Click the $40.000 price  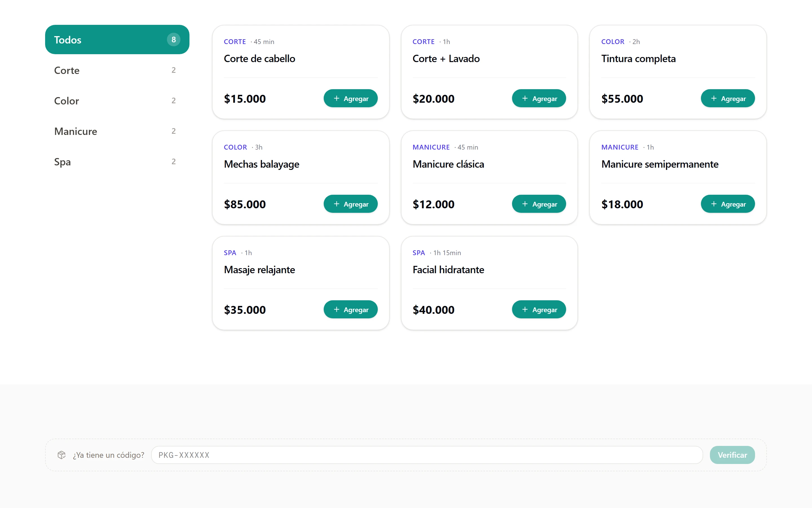click(x=433, y=310)
